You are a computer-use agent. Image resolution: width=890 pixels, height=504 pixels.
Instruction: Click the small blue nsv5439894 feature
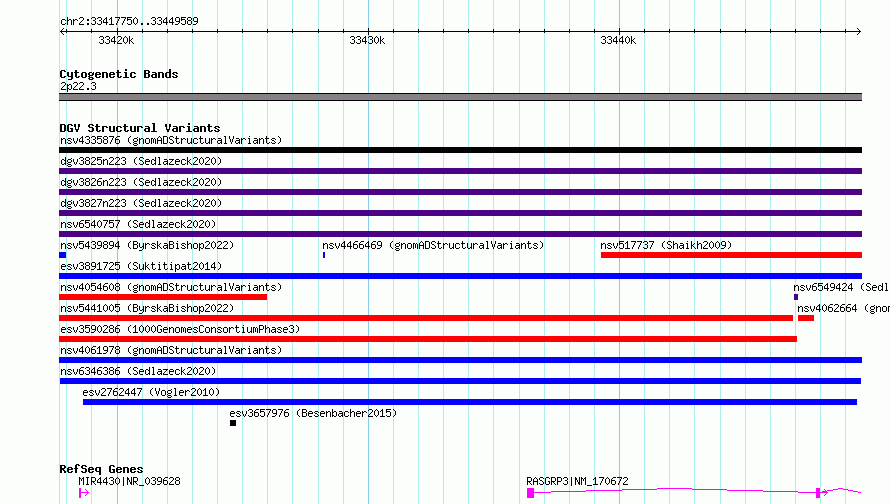point(62,255)
